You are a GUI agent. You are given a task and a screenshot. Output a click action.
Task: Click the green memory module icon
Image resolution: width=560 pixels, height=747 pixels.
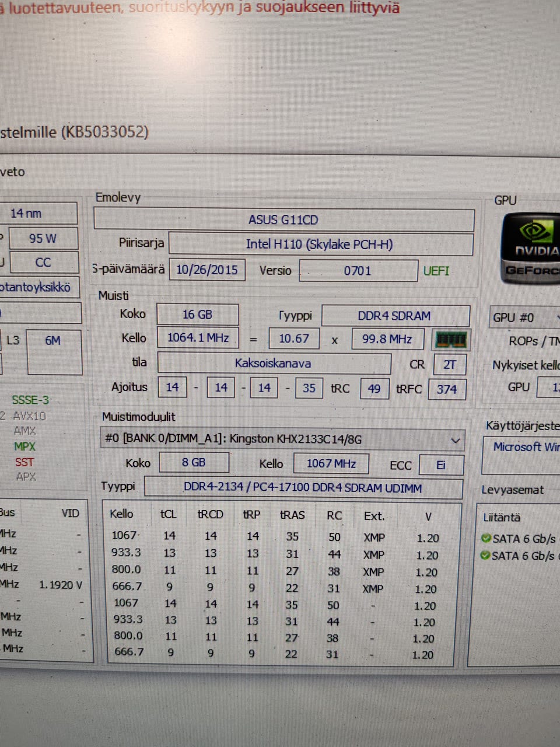[451, 340]
